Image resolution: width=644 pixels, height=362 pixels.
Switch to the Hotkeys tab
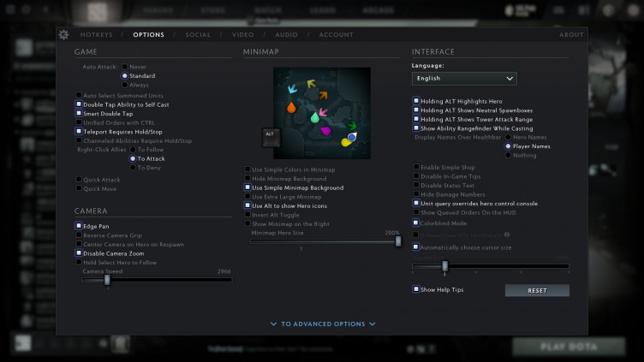point(96,35)
